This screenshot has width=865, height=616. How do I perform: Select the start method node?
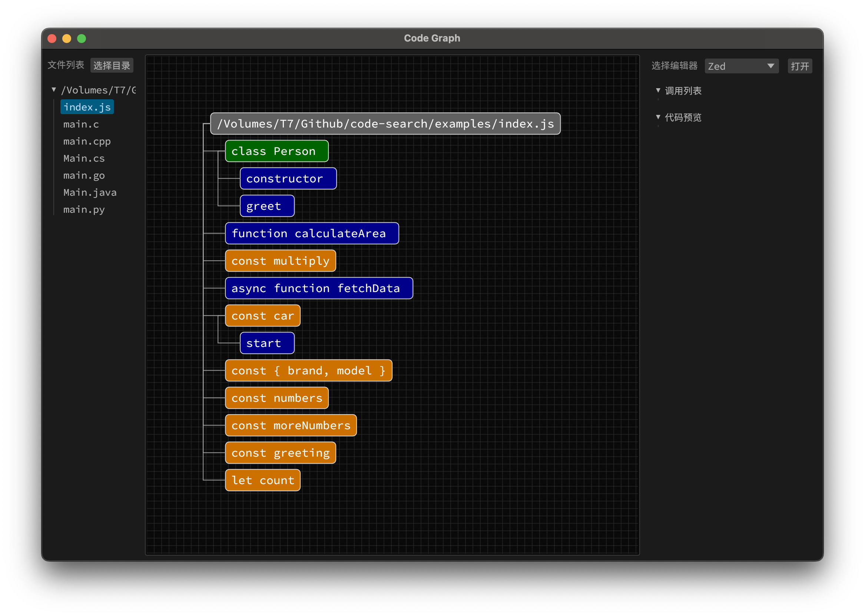pos(266,343)
